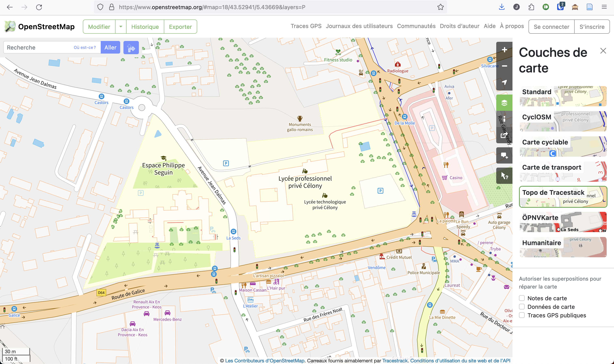Click the Castors bus stop near roundabout
Image resolution: width=614 pixels, height=364 pixels.
click(126, 101)
